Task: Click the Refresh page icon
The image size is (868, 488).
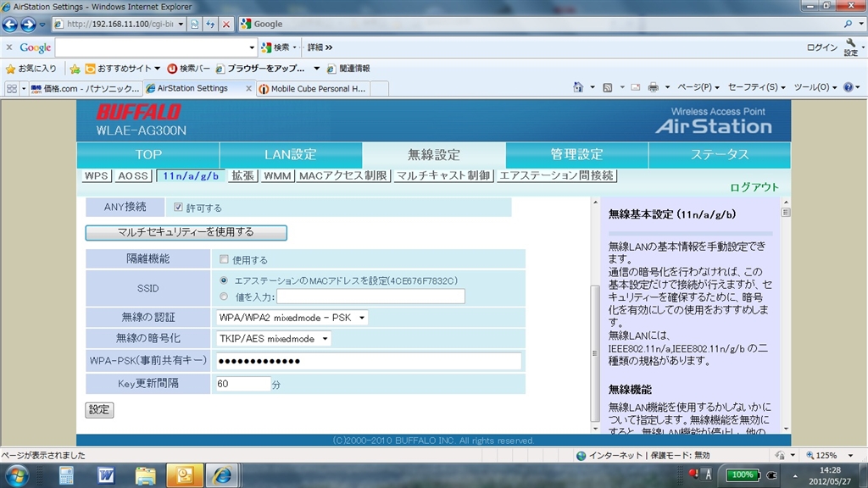Action: point(210,25)
